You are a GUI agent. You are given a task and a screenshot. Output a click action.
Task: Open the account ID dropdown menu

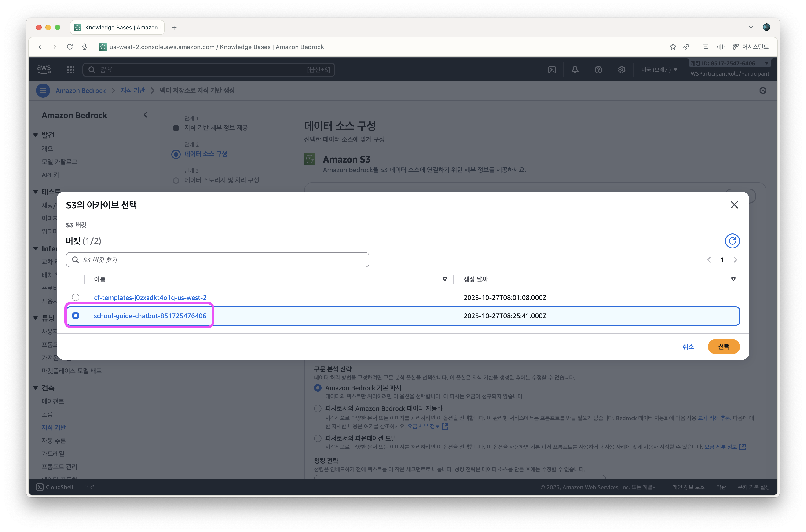730,63
